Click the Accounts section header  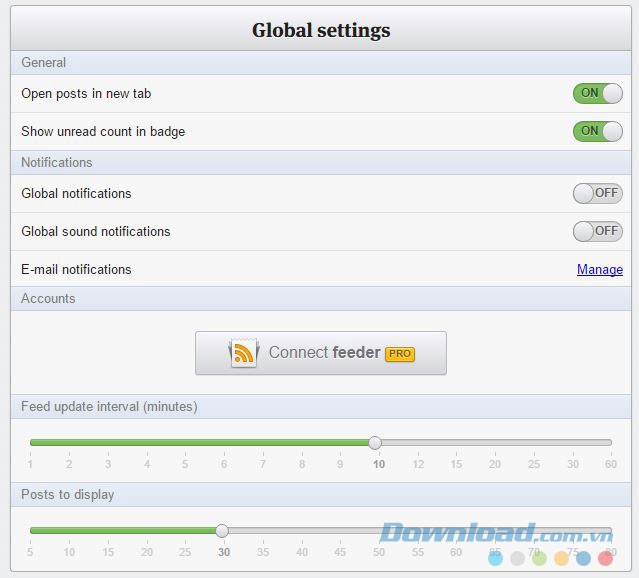tap(48, 298)
